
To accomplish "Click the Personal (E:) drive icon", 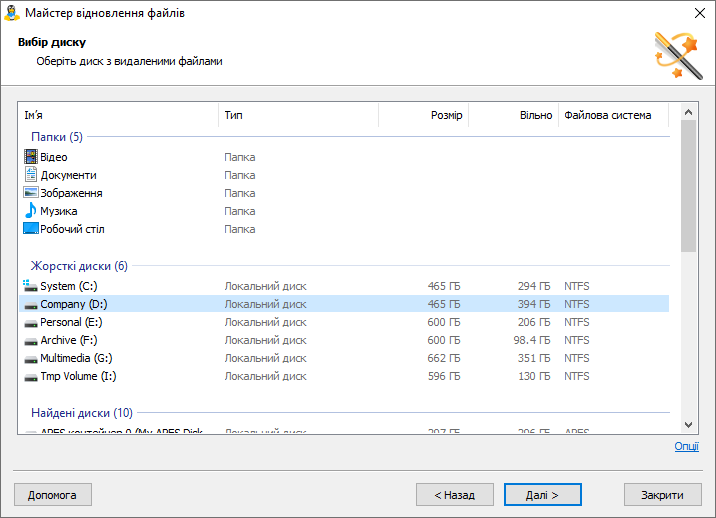I will [x=31, y=323].
